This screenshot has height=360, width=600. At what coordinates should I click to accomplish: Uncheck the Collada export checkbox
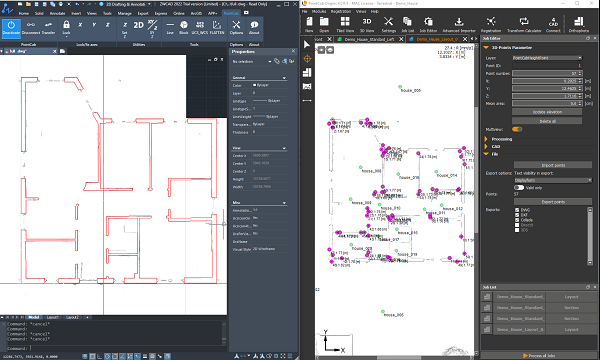tap(517, 220)
